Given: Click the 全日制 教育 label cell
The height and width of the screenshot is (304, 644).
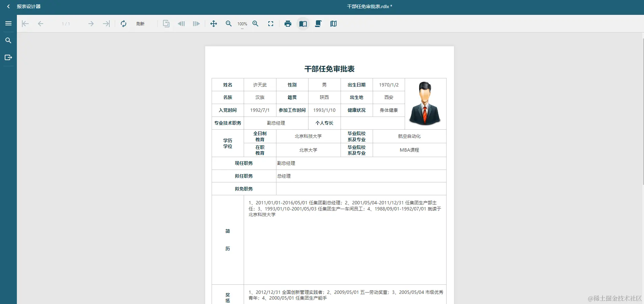Looking at the screenshot, I should pos(260,136).
